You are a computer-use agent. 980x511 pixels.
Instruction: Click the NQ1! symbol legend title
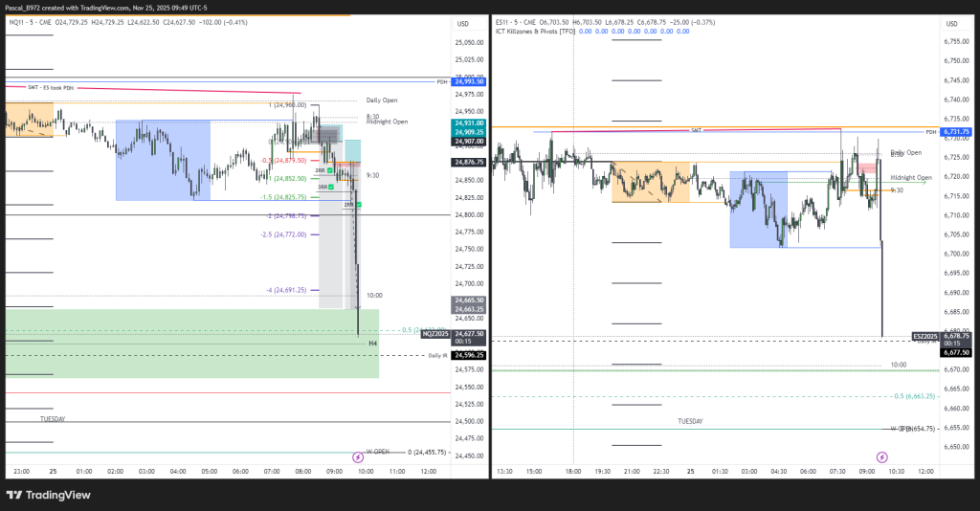click(20, 21)
